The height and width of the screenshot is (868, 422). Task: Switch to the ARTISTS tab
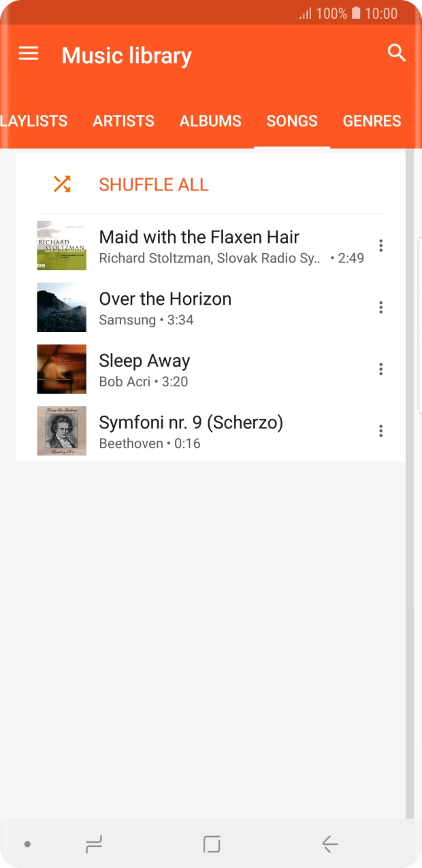click(x=123, y=120)
